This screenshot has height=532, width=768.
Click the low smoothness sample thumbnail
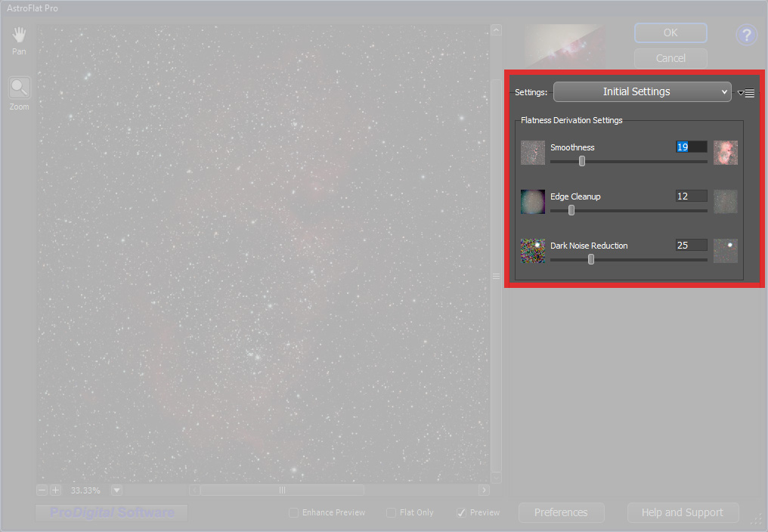532,153
